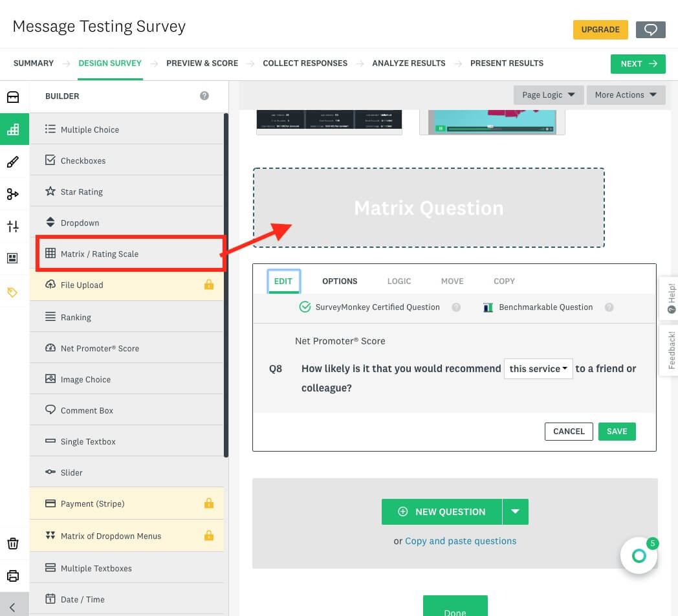Screen dimensions: 678x616
Task: Click the chat feedback bubble icon
Action: pyautogui.click(x=650, y=29)
